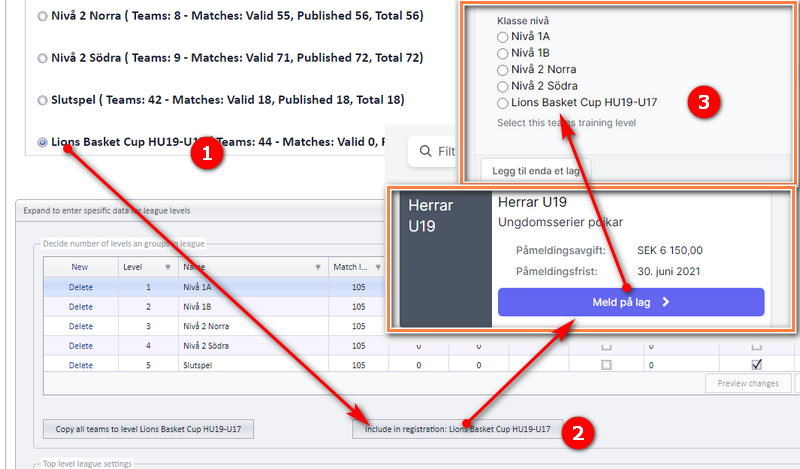
Task: Click the level number 3 cell
Action: pos(148,326)
